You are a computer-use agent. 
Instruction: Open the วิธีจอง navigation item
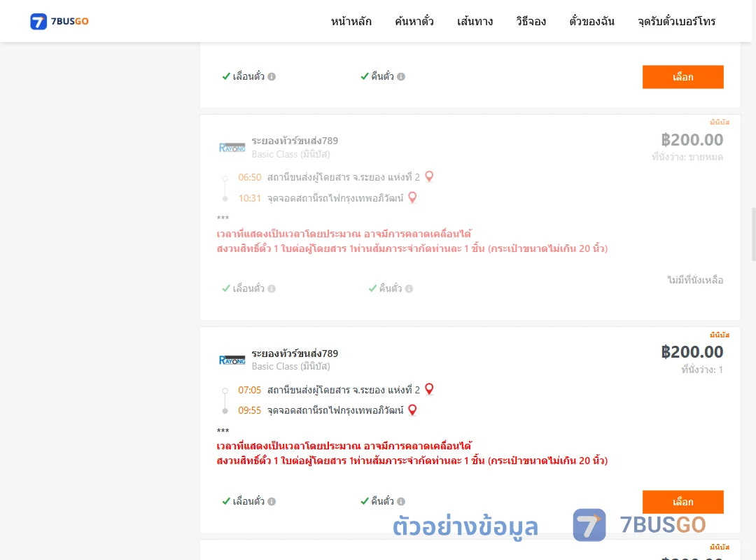click(531, 21)
